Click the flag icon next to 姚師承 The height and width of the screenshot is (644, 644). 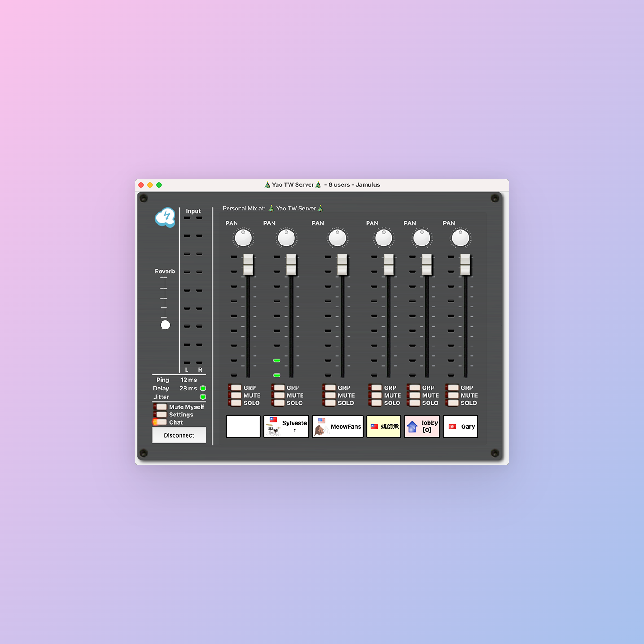click(x=374, y=426)
